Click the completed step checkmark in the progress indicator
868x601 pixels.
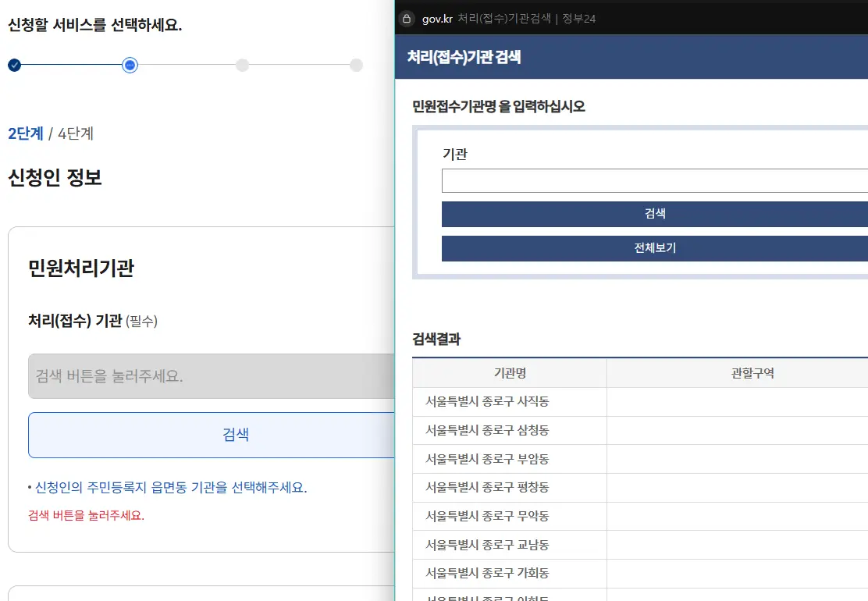[x=14, y=66]
